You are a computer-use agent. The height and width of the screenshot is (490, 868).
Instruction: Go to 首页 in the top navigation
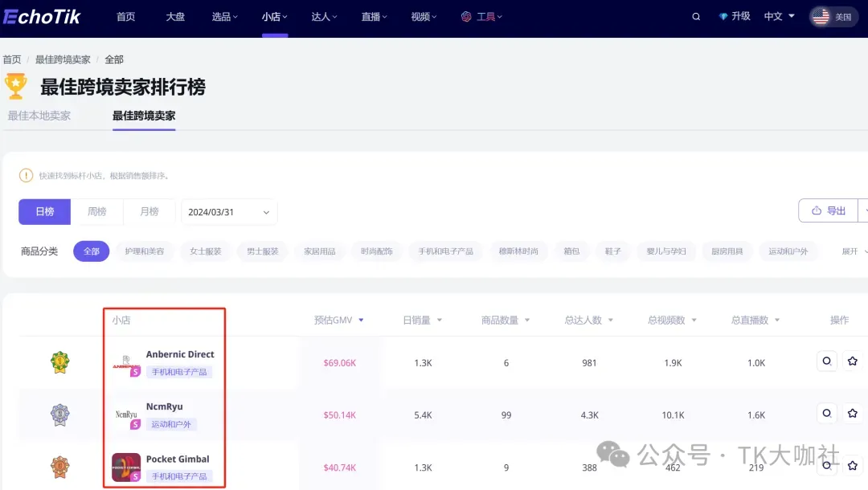(125, 17)
